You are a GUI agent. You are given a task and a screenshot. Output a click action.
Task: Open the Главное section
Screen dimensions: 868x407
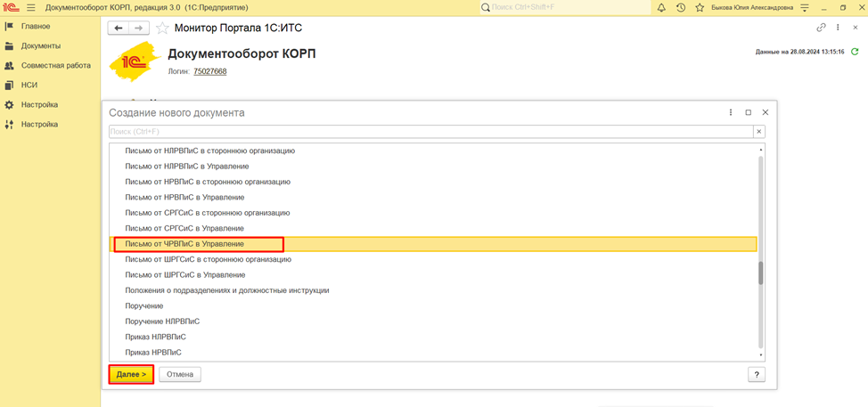click(x=36, y=26)
